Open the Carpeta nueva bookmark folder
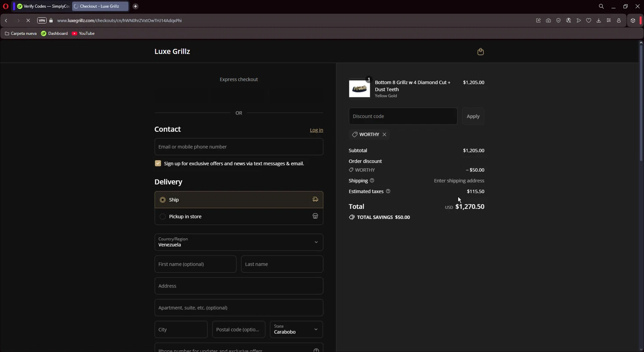Screen dimensions: 644x352 (x=21, y=33)
